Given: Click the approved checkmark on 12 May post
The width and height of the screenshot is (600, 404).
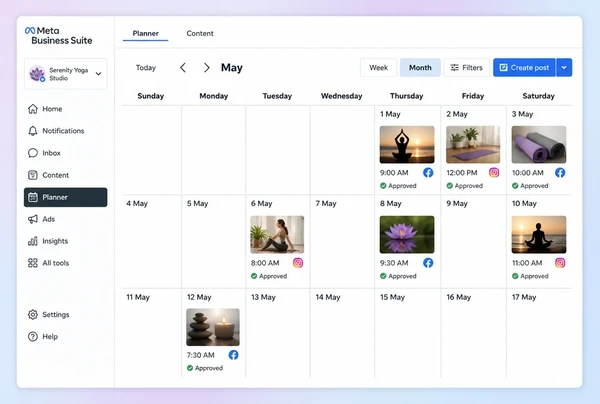Looking at the screenshot, I should [x=190, y=368].
